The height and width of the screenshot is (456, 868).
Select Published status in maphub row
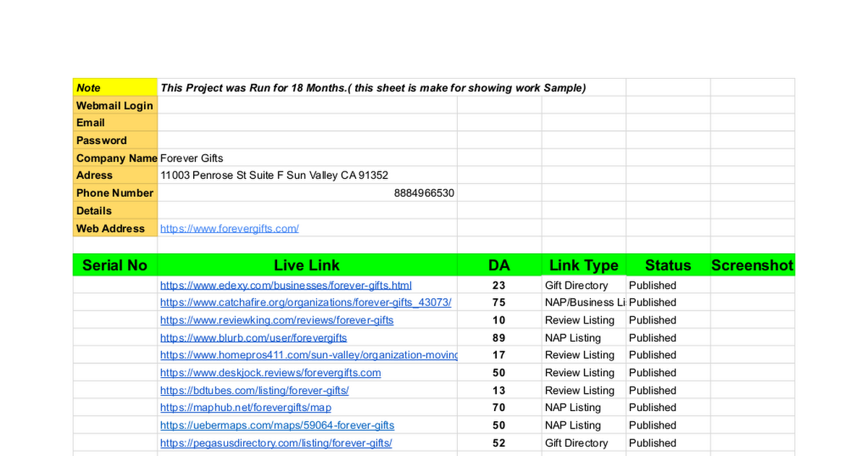[x=668, y=408]
